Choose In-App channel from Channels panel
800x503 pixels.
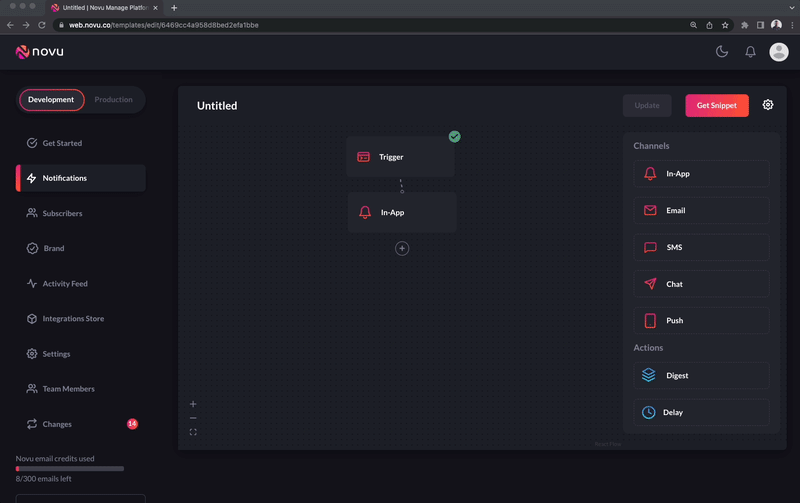click(x=702, y=173)
